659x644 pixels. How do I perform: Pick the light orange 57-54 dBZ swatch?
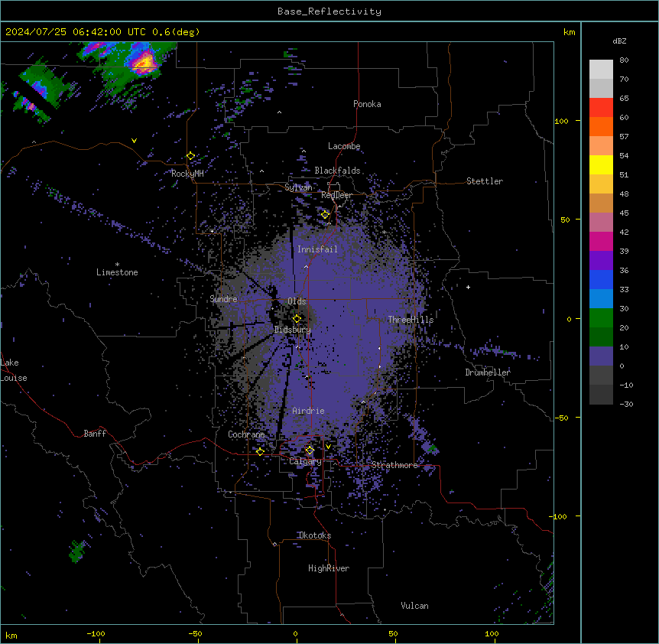click(x=601, y=146)
